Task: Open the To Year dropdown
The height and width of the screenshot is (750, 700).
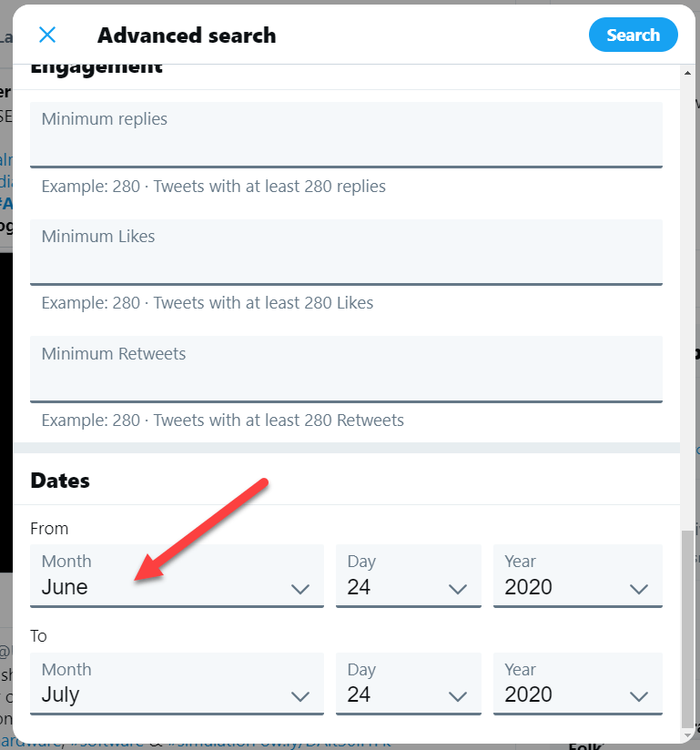Action: point(577,684)
